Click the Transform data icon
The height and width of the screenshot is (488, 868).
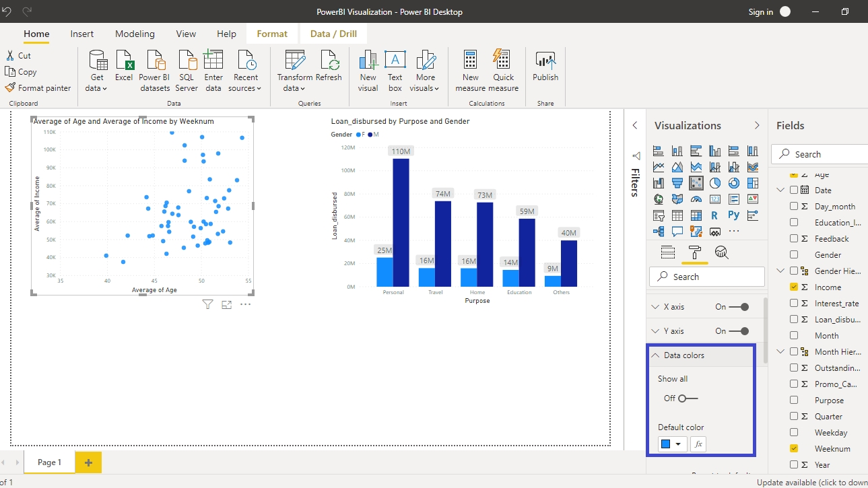click(294, 61)
